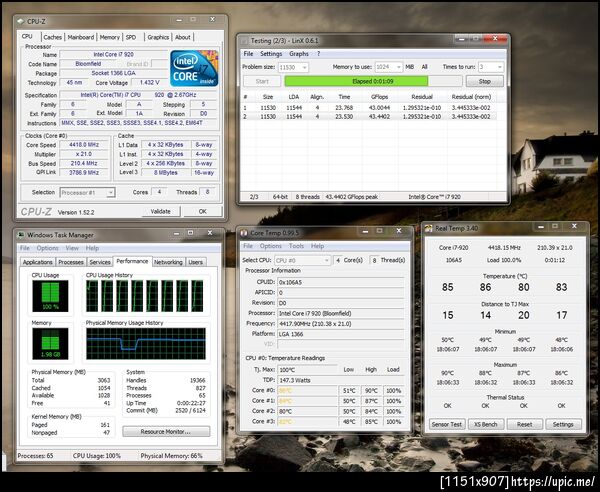Image resolution: width=600 pixels, height=492 pixels.
Task: Switch to the Services tab
Action: [100, 262]
